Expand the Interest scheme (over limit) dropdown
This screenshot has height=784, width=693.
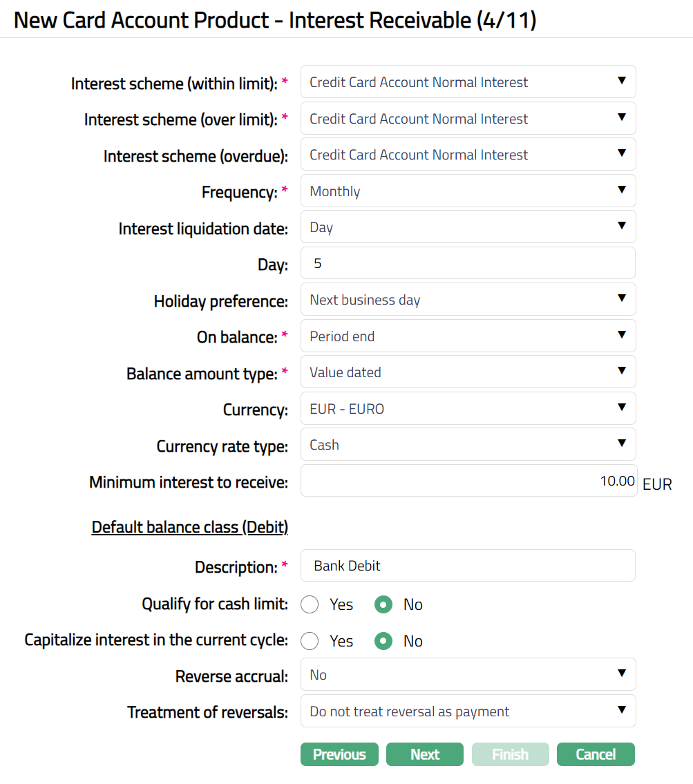(468, 119)
